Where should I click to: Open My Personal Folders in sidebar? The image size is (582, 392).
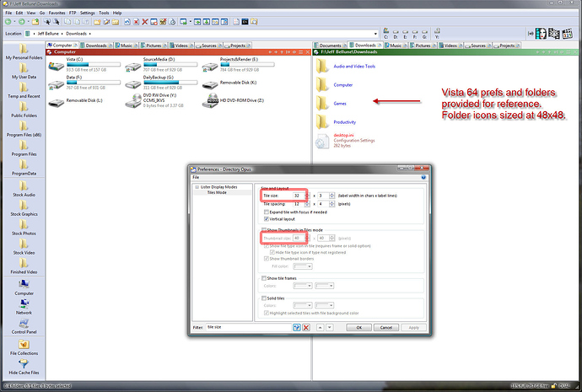tap(24, 51)
